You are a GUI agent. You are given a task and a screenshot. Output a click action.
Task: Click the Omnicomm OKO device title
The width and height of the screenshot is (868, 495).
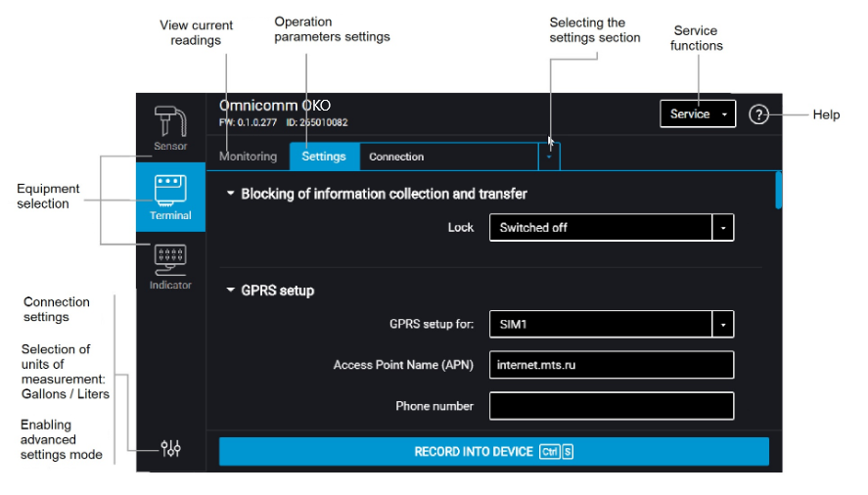pyautogui.click(x=275, y=106)
